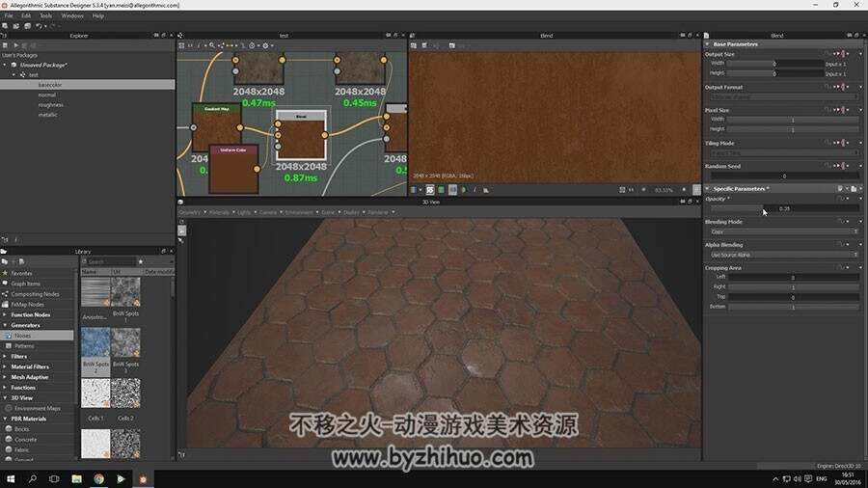Open the Edit menu
The width and height of the screenshot is (868, 488).
[26, 16]
